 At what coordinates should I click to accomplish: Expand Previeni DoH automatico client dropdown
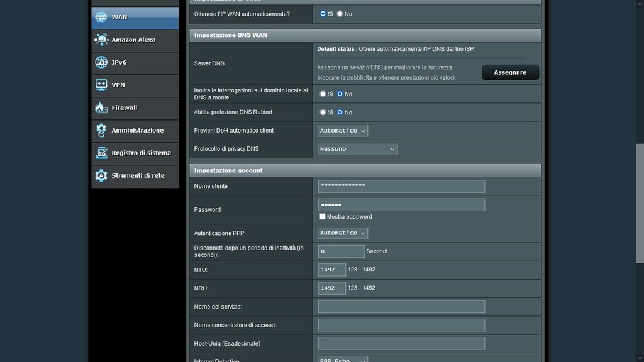click(x=343, y=131)
